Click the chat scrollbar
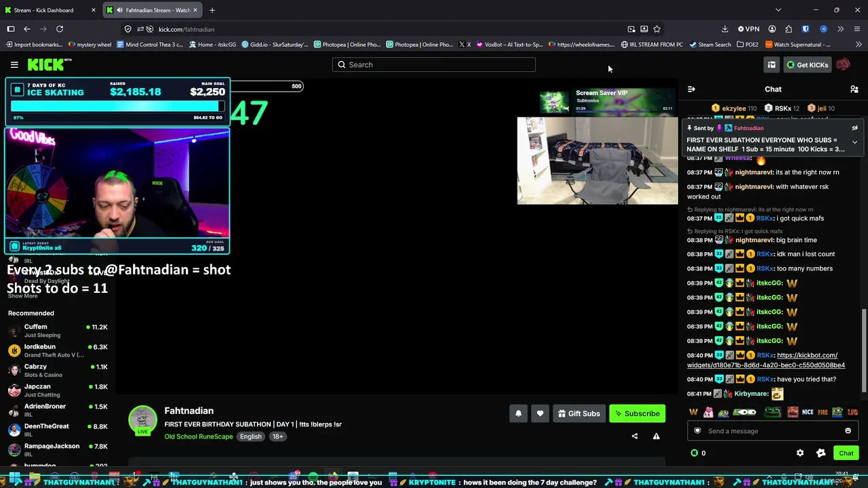Image resolution: width=868 pixels, height=488 pixels. coord(864,351)
